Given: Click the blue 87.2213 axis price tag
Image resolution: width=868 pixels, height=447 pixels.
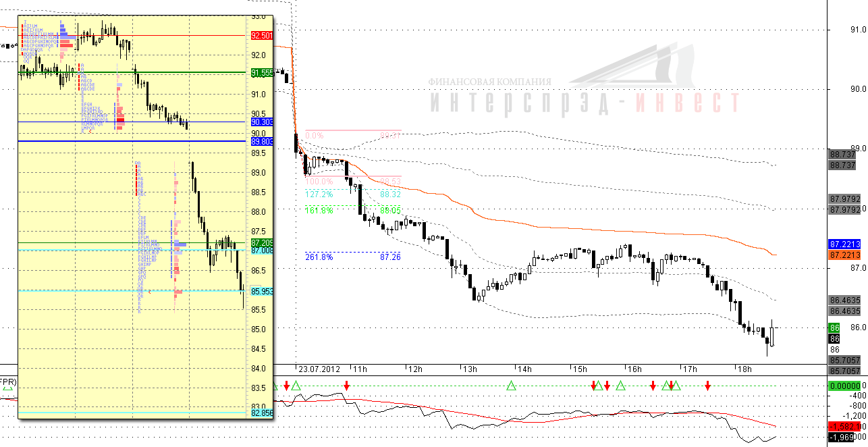Looking at the screenshot, I should [x=844, y=244].
